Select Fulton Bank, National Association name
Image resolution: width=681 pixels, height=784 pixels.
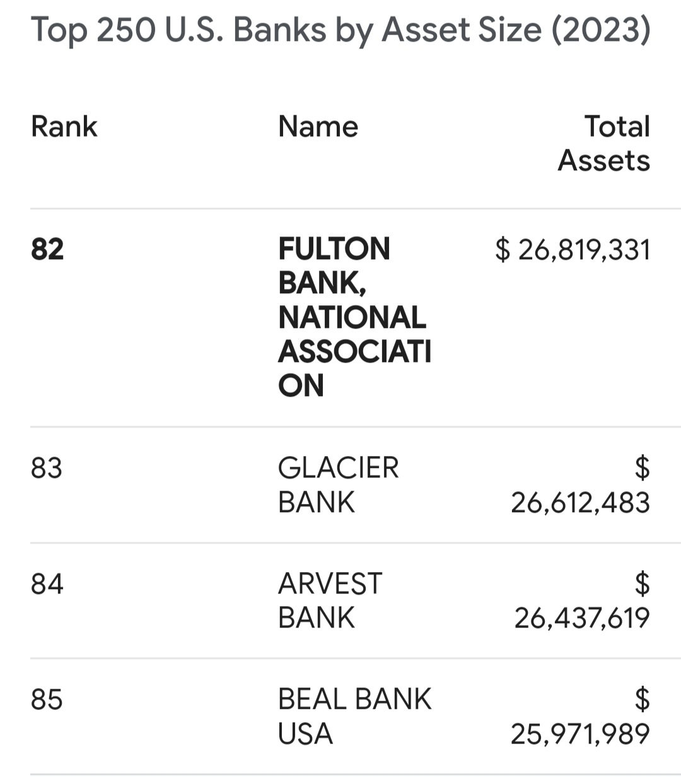click(354, 317)
